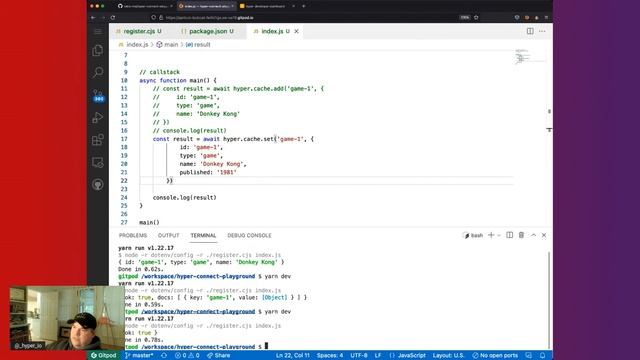Reload the browser page
The height and width of the screenshot is (360, 640).
tap(113, 18)
